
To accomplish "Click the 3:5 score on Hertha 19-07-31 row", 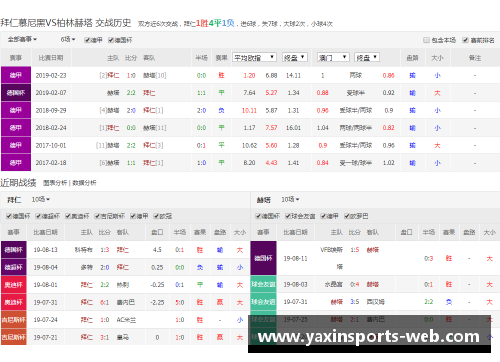I will [x=355, y=302].
